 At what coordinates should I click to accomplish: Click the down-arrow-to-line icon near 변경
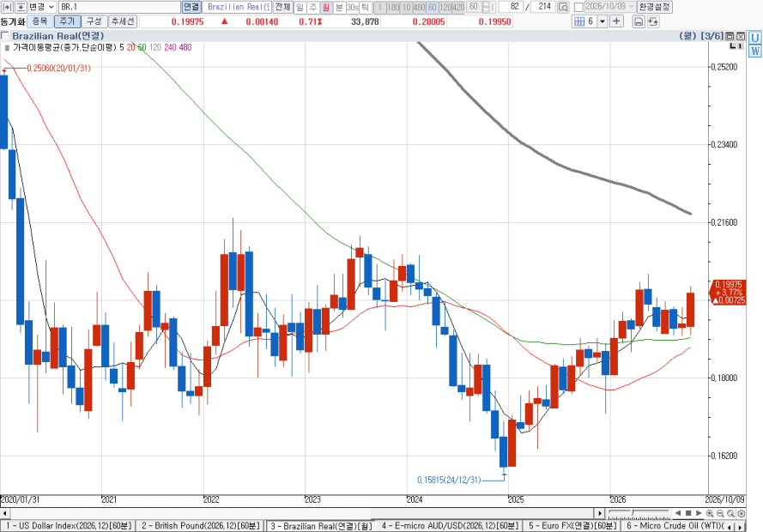point(21,8)
